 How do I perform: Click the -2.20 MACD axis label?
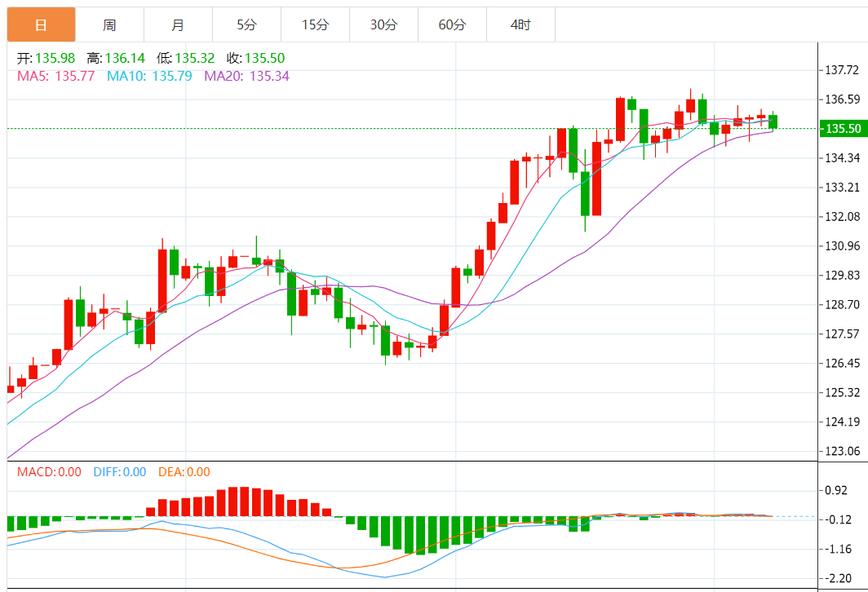click(838, 578)
